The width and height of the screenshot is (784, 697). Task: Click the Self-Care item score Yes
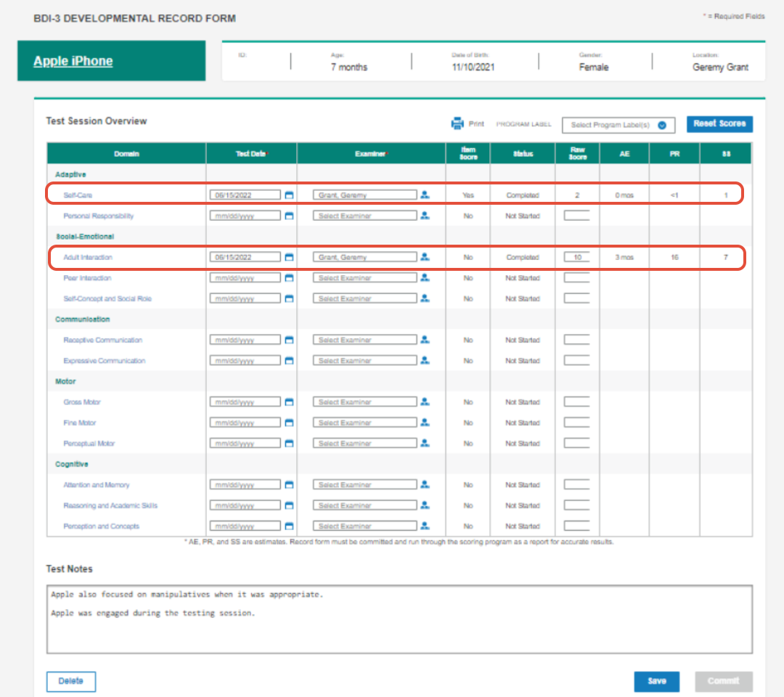(468, 195)
